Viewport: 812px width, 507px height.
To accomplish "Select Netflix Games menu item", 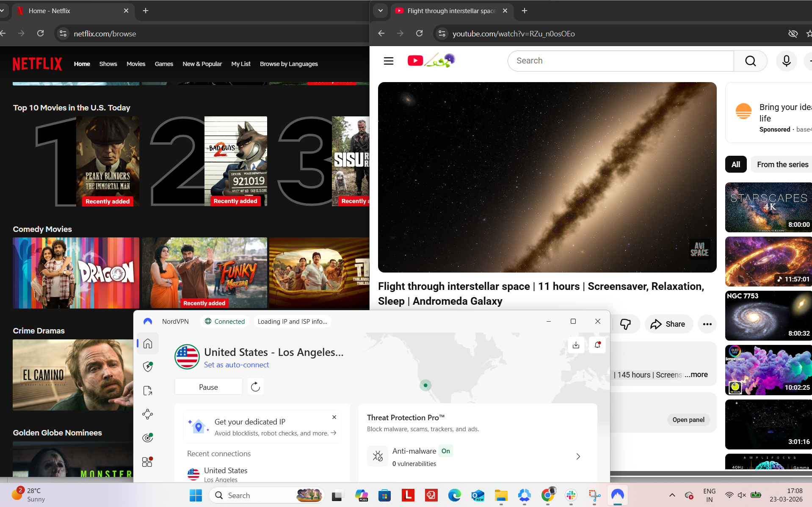I will point(164,64).
